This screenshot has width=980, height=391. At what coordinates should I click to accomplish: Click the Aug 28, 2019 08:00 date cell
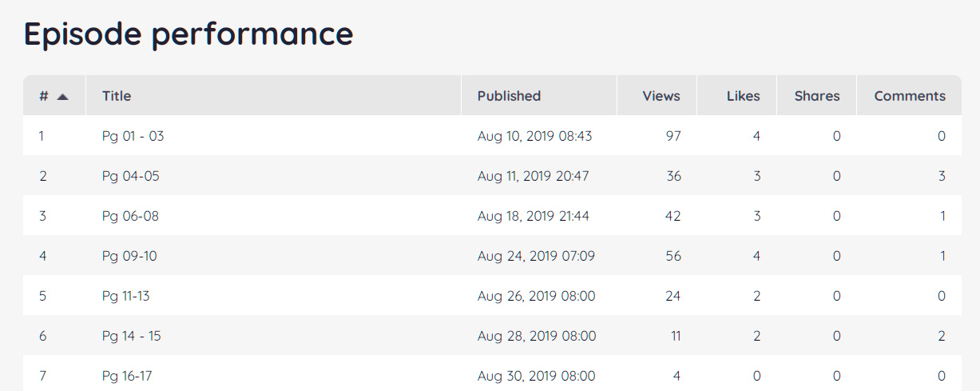pos(536,336)
